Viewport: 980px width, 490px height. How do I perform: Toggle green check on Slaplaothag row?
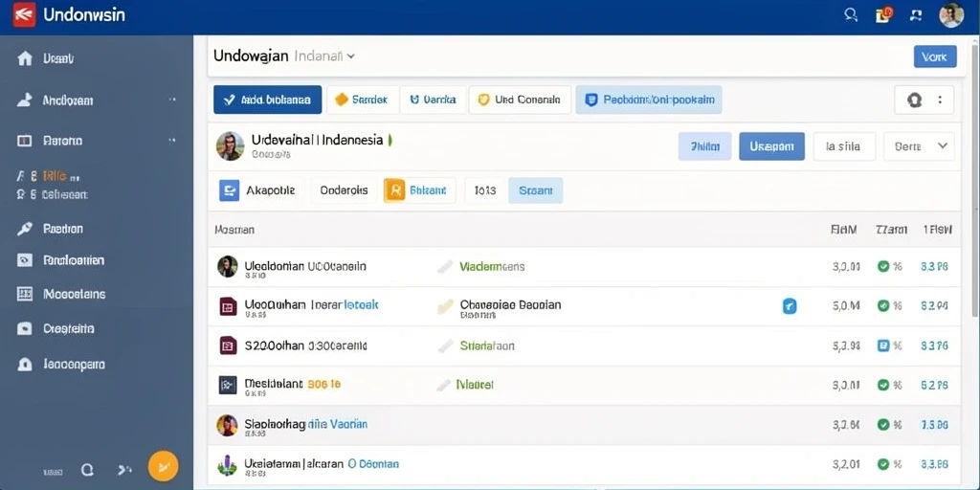(x=883, y=424)
